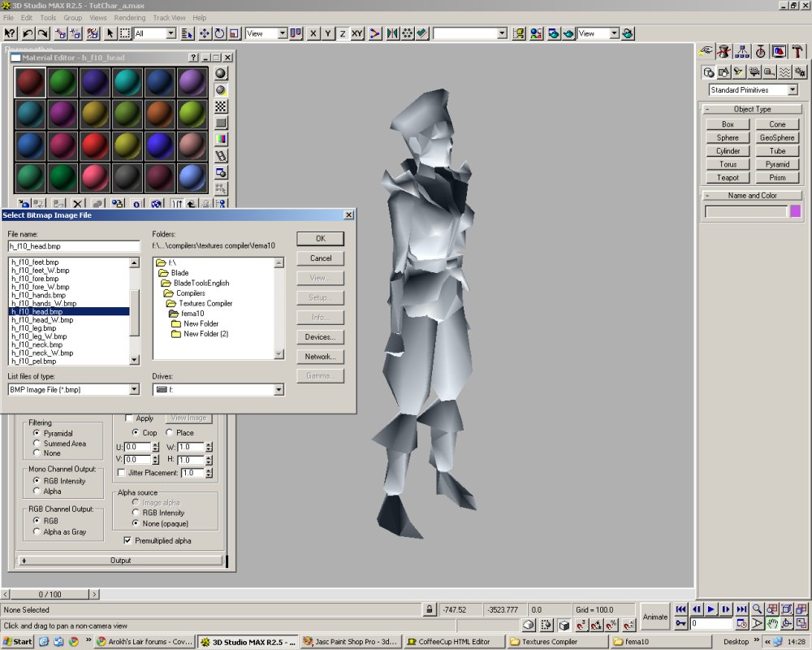Click Sample Type icon in Material Editor
This screenshot has height=650, width=812.
coord(221,74)
